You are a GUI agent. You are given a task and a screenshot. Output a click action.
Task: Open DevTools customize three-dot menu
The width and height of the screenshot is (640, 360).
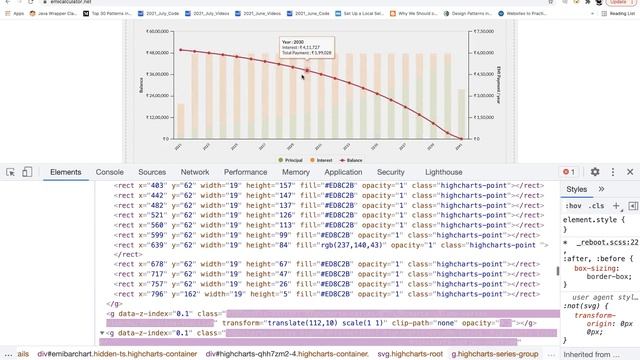click(613, 172)
